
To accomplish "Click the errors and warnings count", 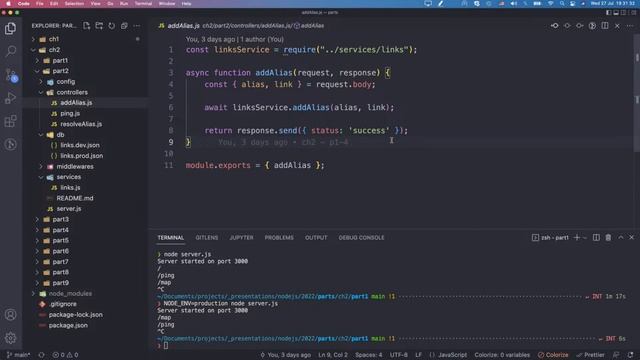I will coord(65,355).
